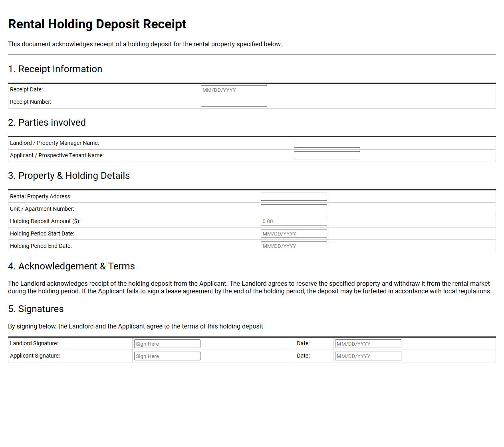The image size is (504, 447).
Task: Click the '2. Parties involved' heading
Action: pos(47,123)
